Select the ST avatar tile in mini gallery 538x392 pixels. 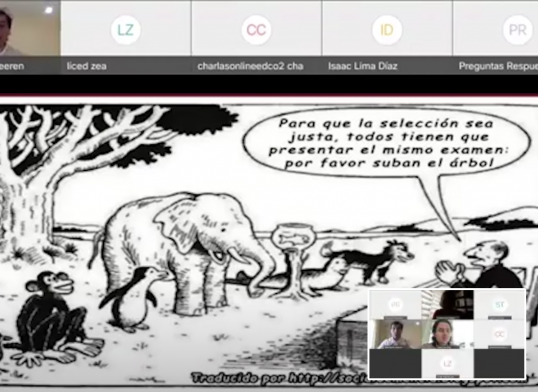(499, 304)
